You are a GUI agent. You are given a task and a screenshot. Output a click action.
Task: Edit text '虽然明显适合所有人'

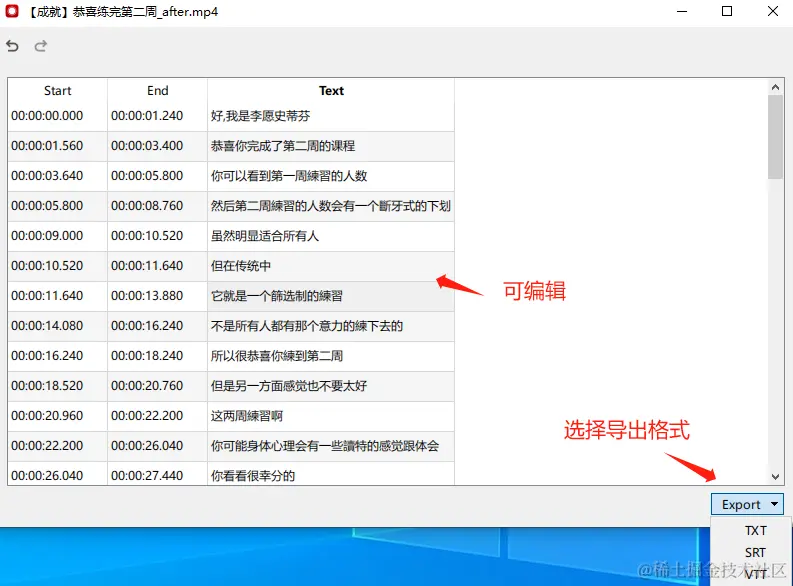click(331, 236)
